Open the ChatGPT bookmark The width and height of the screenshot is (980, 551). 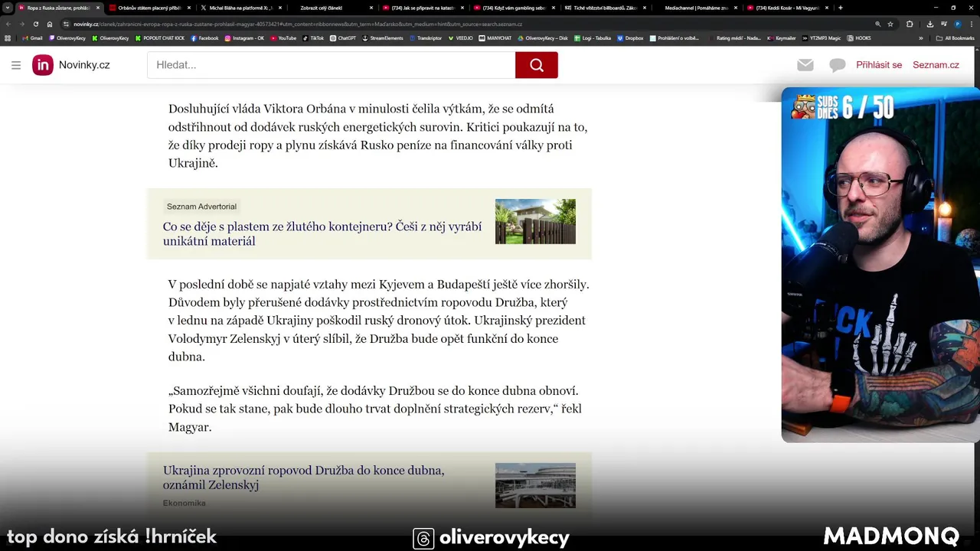coord(343,37)
